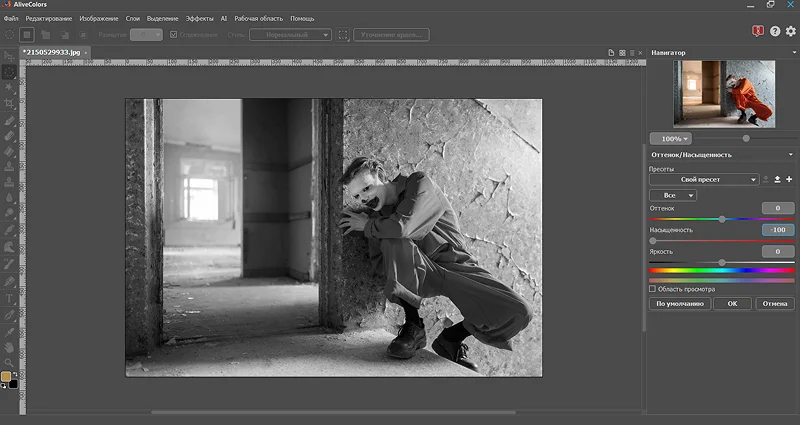
Task: Open the Все color range dropdown
Action: [x=672, y=195]
